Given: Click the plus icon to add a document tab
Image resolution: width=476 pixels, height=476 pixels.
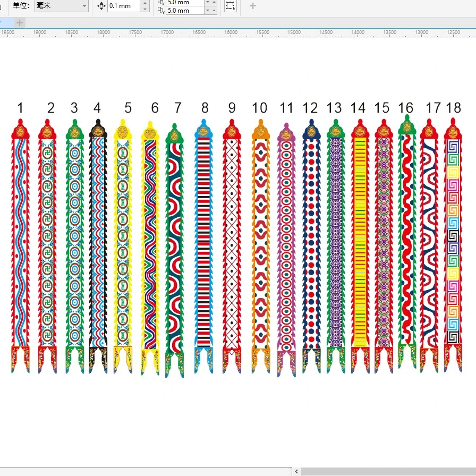Looking at the screenshot, I should tap(20, 22).
